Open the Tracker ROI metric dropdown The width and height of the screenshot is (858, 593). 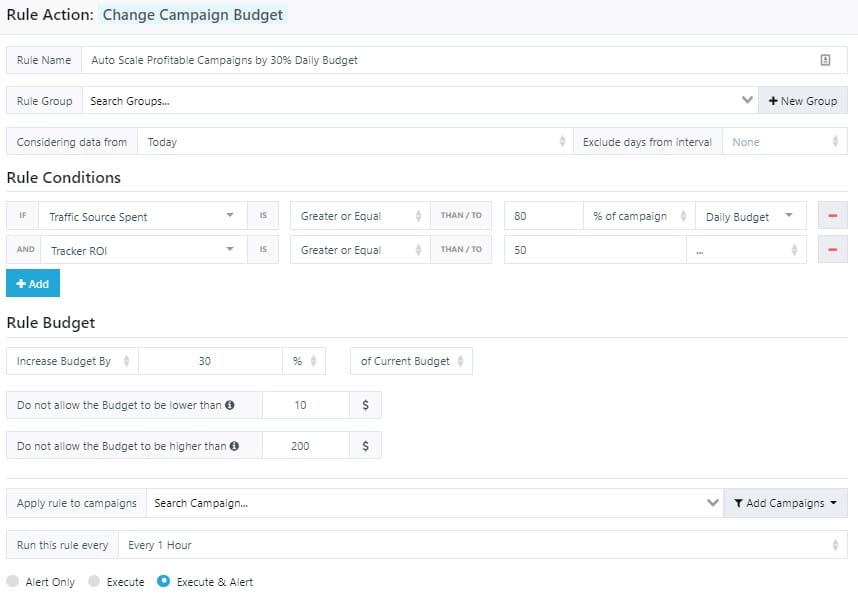(143, 250)
